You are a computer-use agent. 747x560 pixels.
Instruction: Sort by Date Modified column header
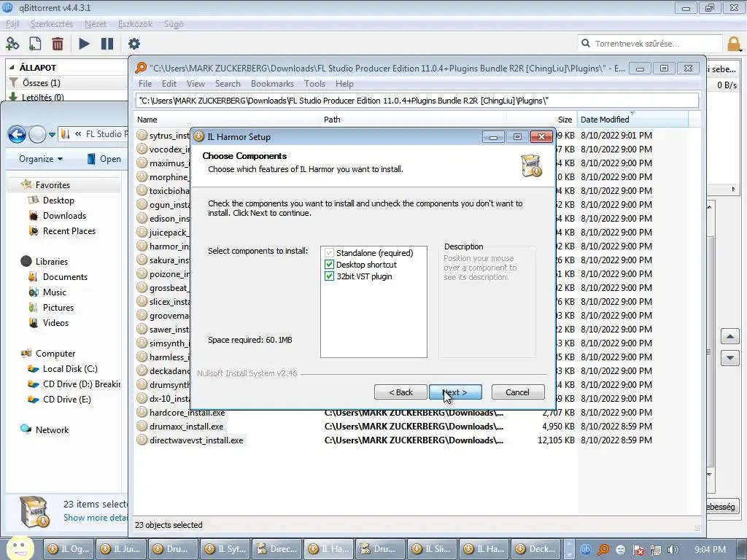pyautogui.click(x=632, y=120)
